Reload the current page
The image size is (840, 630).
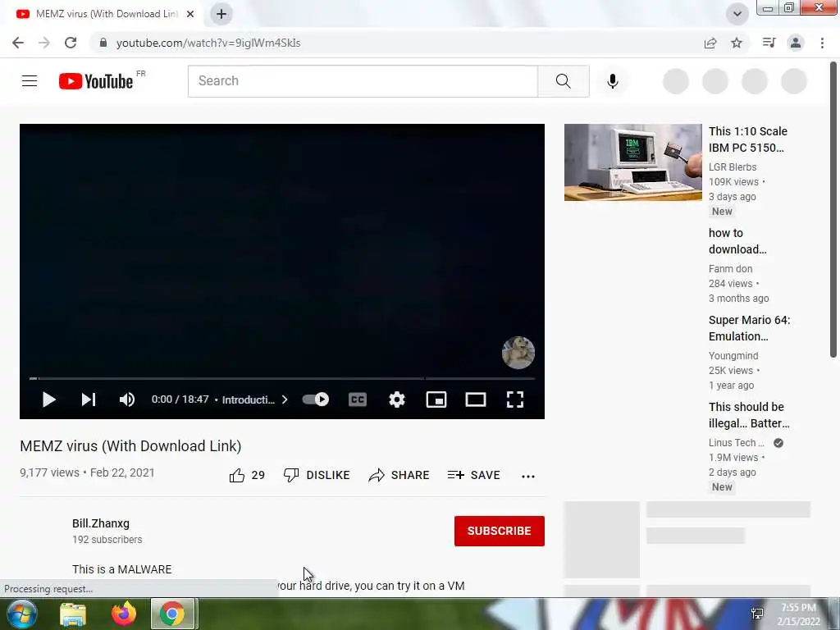click(x=71, y=43)
